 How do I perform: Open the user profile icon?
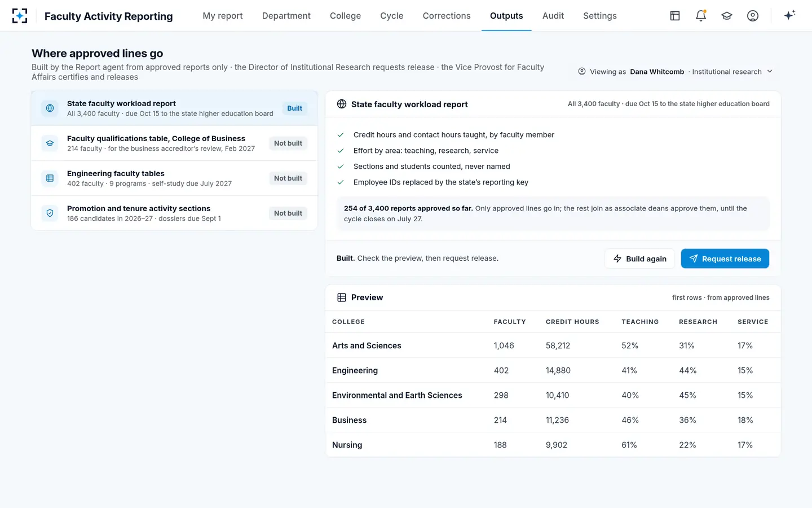(x=753, y=16)
